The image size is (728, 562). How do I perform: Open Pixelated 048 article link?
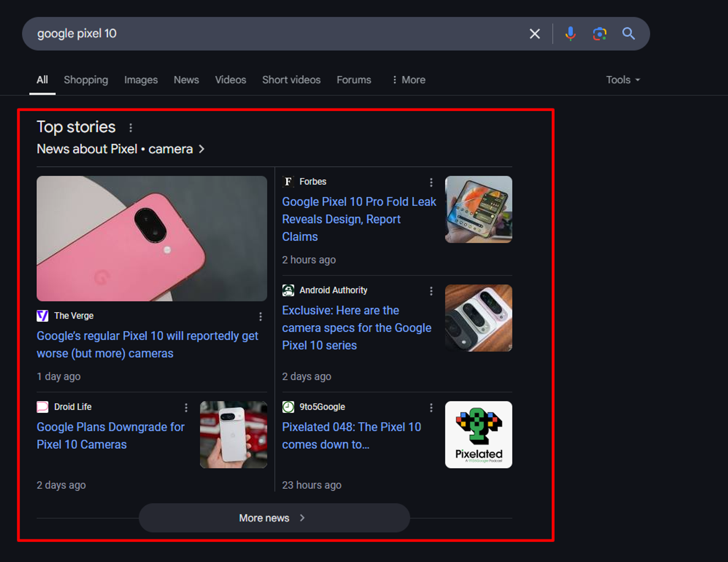click(x=351, y=436)
